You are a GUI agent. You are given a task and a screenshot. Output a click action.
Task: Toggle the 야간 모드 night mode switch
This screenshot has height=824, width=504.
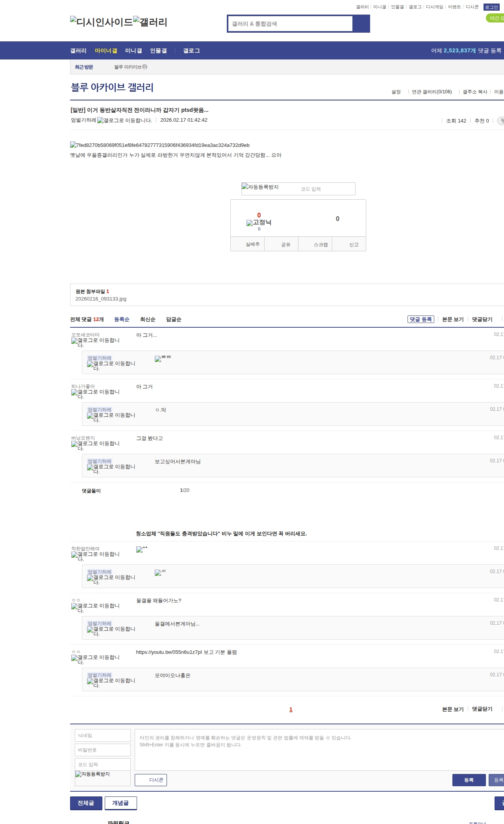[x=495, y=18]
